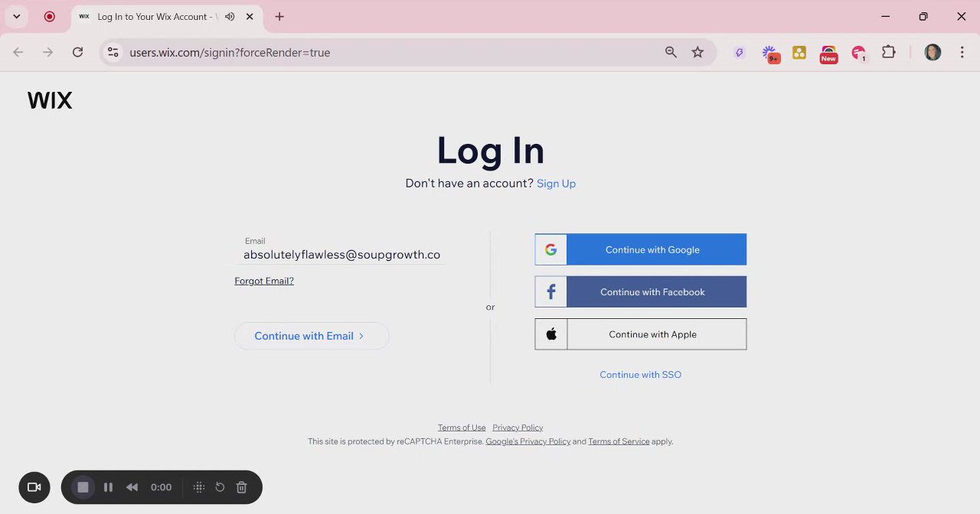980x514 pixels.
Task: Toggle the camera in the recorder bar
Action: pos(34,487)
